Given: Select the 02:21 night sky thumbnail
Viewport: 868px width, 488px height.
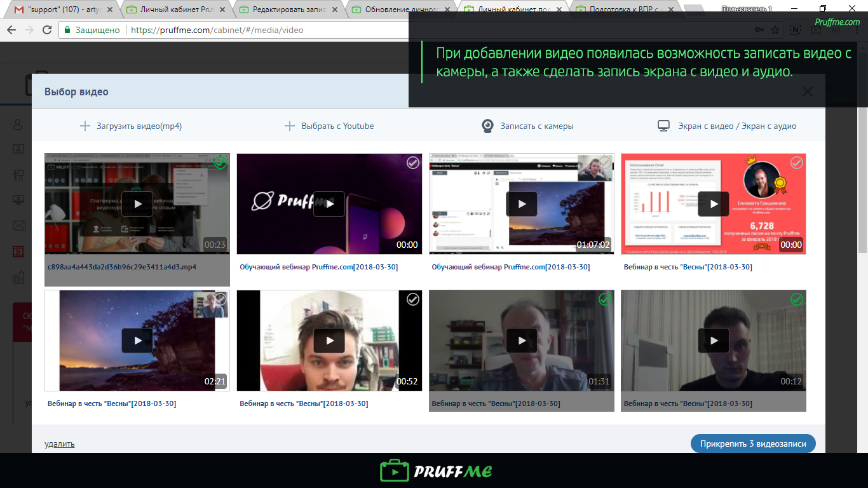Looking at the screenshot, I should tap(137, 341).
